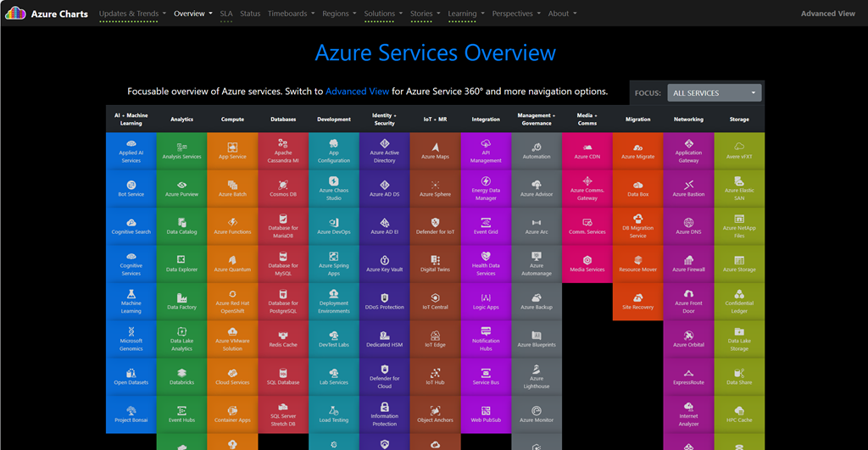Open the SLA navigation item
Viewport: 868px width, 450px height.
pyautogui.click(x=226, y=14)
